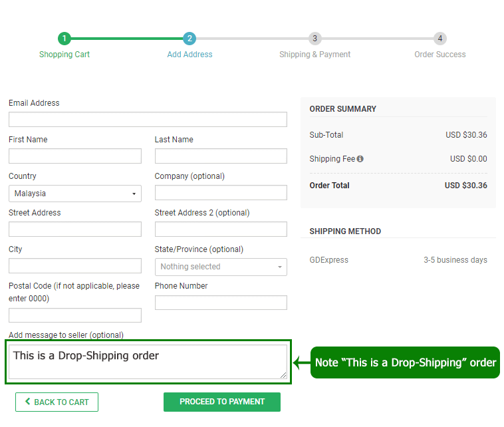504x427 pixels.
Task: Click step 4 Order Success circle
Action: point(440,39)
